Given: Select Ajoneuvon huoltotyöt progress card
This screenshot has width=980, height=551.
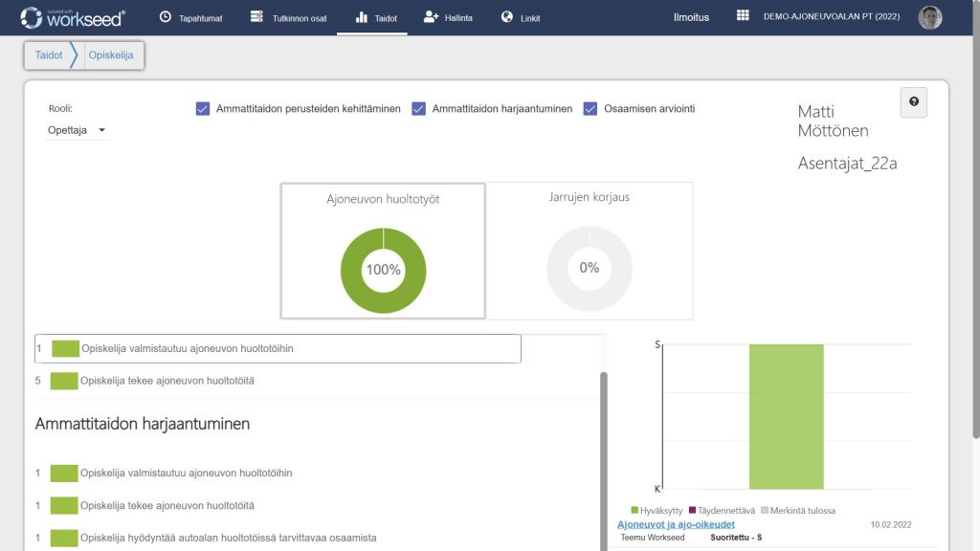Looking at the screenshot, I should [383, 251].
